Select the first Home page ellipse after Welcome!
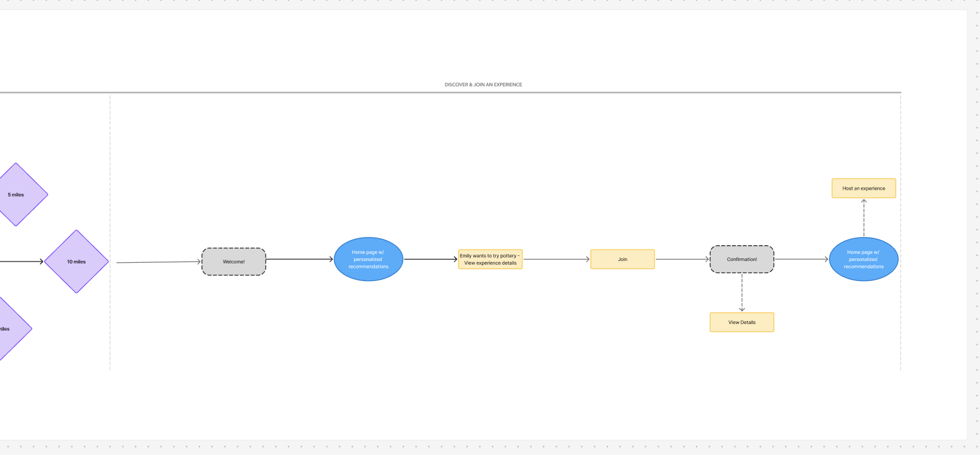This screenshot has height=455, width=980. click(368, 259)
